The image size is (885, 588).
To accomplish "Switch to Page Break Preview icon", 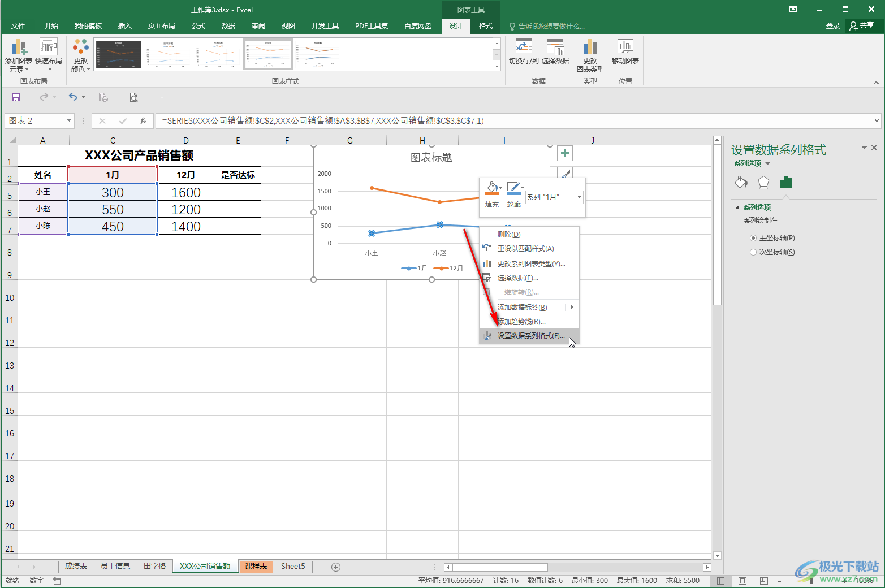I will [x=764, y=581].
